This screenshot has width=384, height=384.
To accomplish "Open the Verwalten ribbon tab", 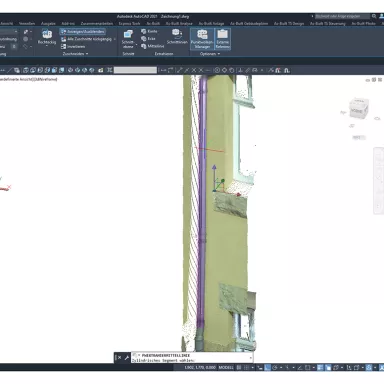I will coord(27,24).
